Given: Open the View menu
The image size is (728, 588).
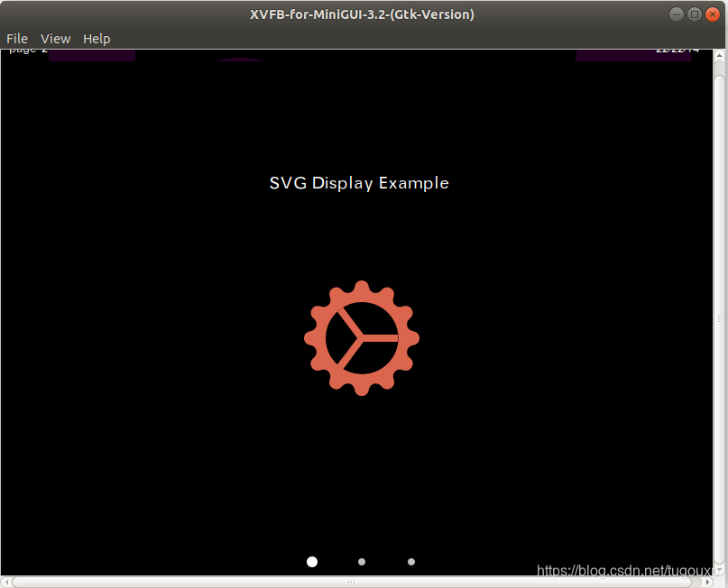Looking at the screenshot, I should click(55, 39).
